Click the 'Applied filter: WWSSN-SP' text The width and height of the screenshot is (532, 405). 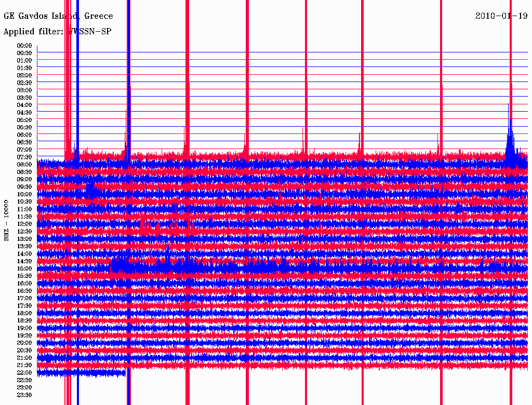57,32
